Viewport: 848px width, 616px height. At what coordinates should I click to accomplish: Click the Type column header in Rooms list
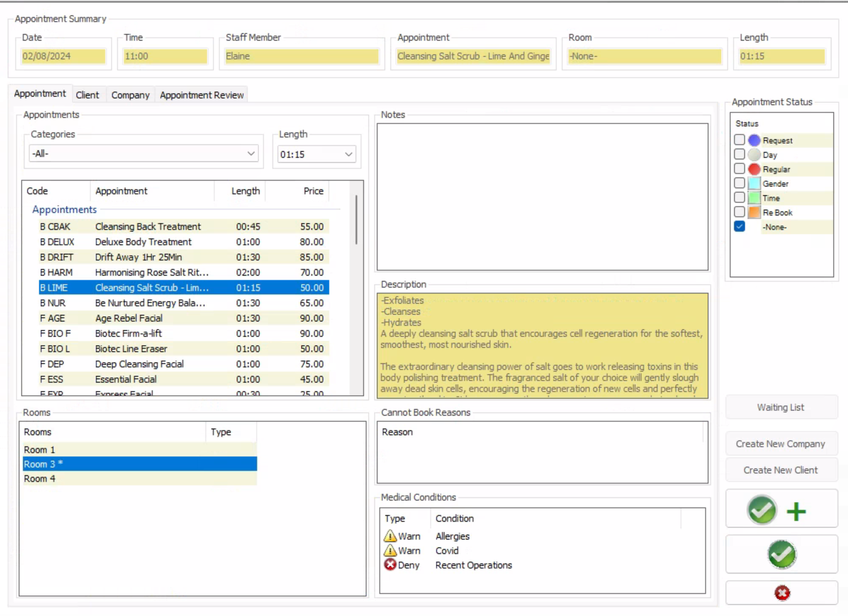tap(231, 432)
